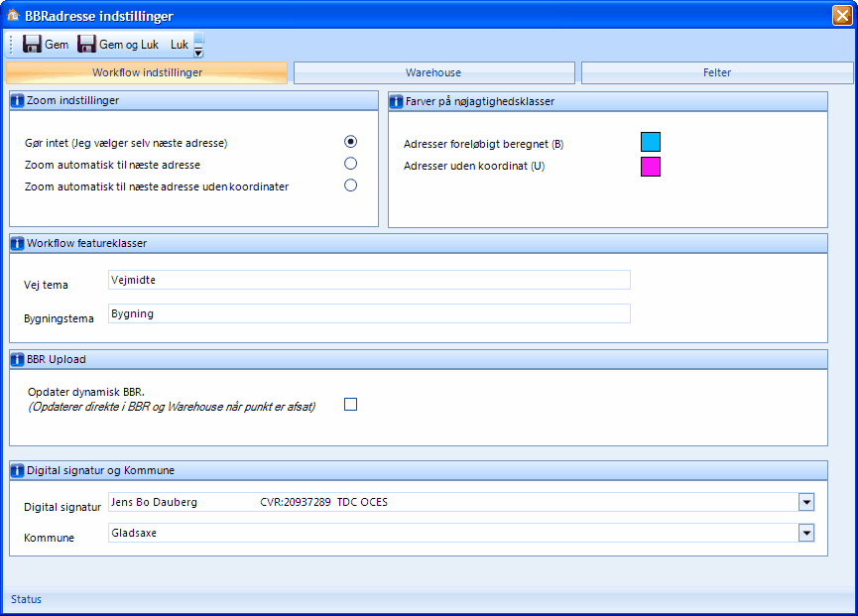Open the Felter tab
Screen dimensions: 858x616
(x=717, y=72)
